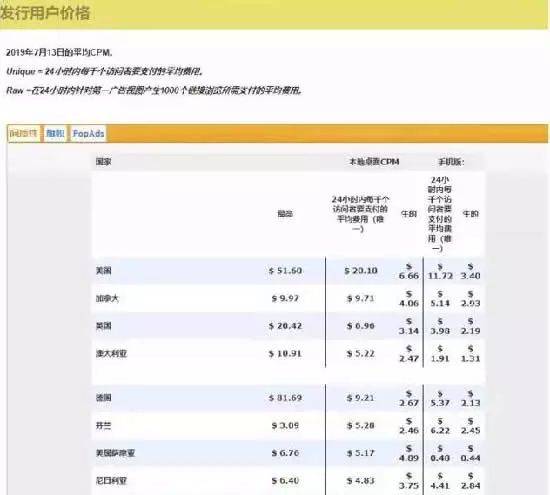The image size is (550, 495).
Task: Select the $ 5.37 cell
Action: tap(440, 399)
